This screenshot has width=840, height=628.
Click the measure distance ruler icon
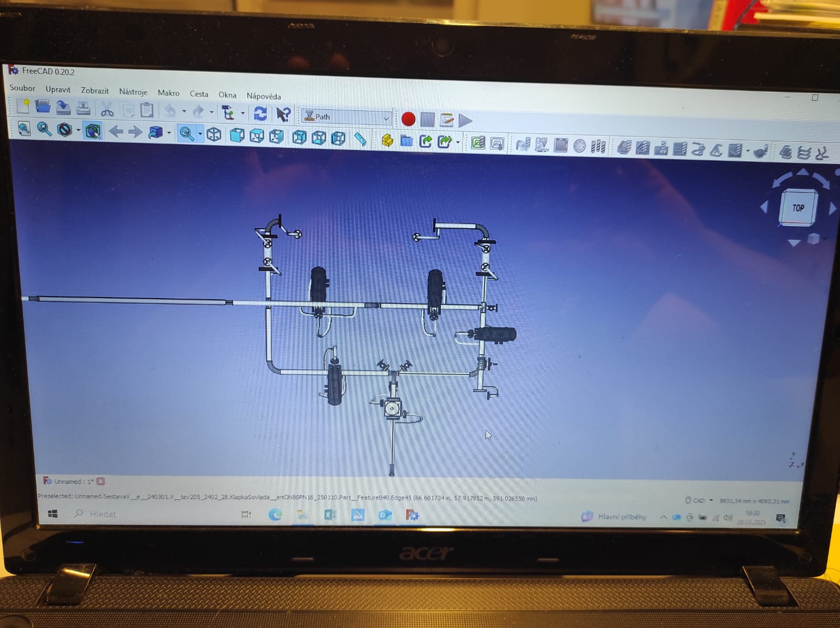(360, 139)
